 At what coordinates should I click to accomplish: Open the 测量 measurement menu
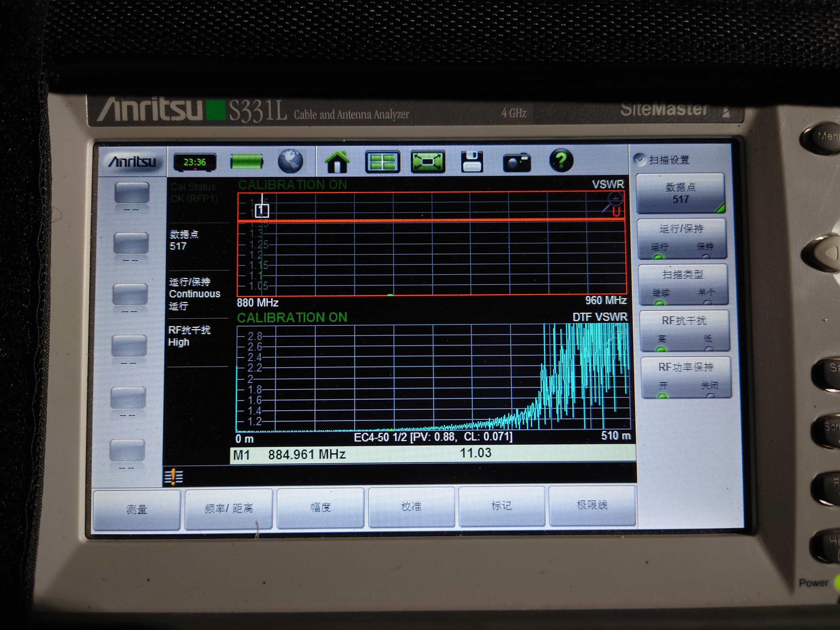(137, 509)
